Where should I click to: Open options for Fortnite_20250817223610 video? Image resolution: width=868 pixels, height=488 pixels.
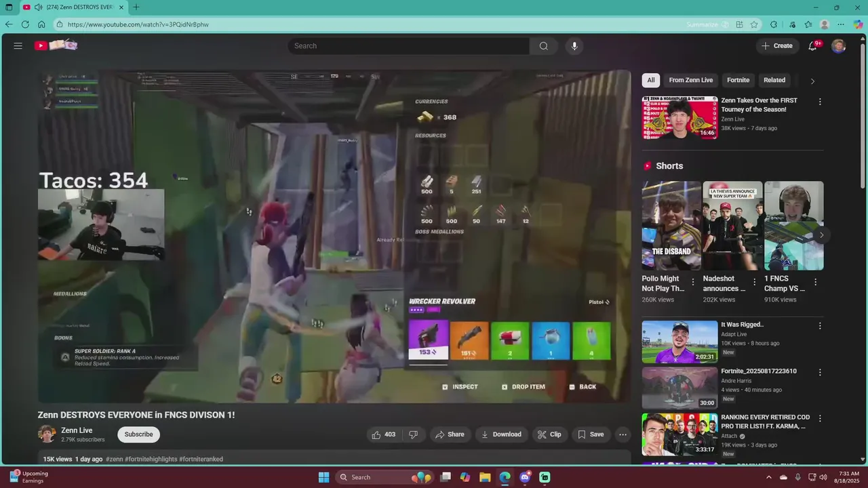click(820, 372)
